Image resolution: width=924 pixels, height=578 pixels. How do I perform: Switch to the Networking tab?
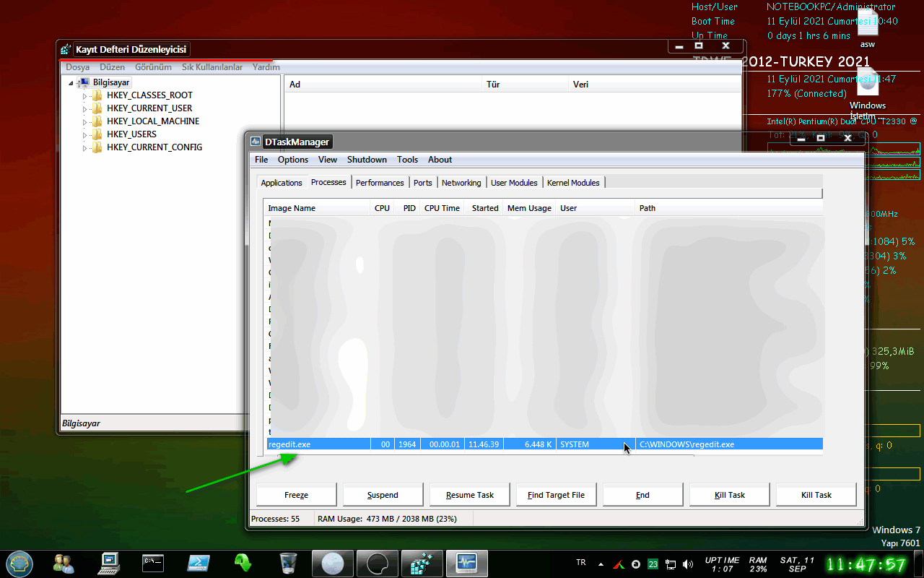(x=461, y=183)
